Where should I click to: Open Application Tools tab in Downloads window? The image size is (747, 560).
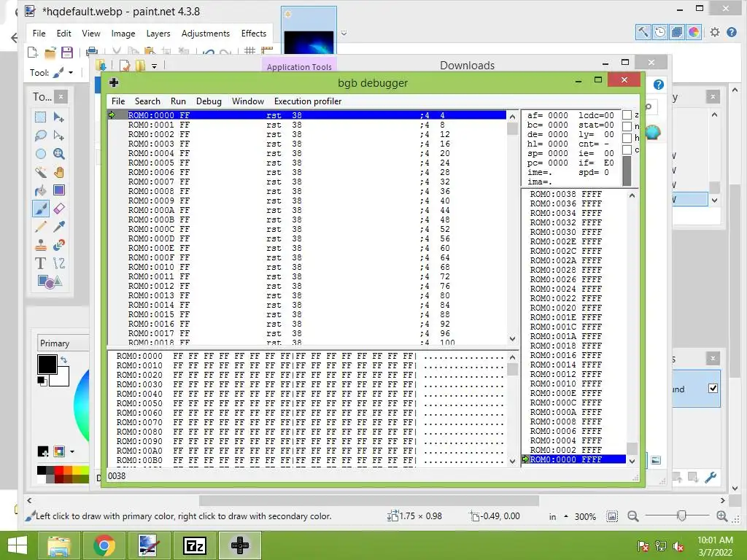[299, 66]
